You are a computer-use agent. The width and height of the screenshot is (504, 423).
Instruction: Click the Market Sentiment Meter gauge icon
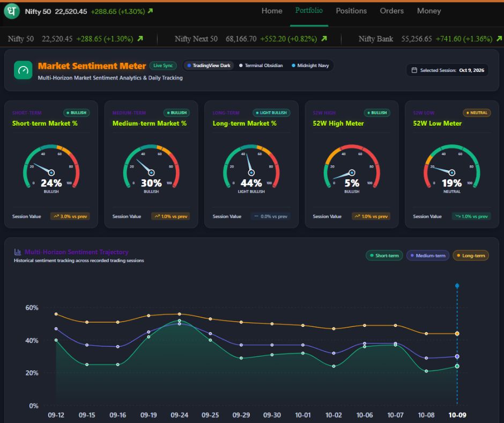(23, 70)
